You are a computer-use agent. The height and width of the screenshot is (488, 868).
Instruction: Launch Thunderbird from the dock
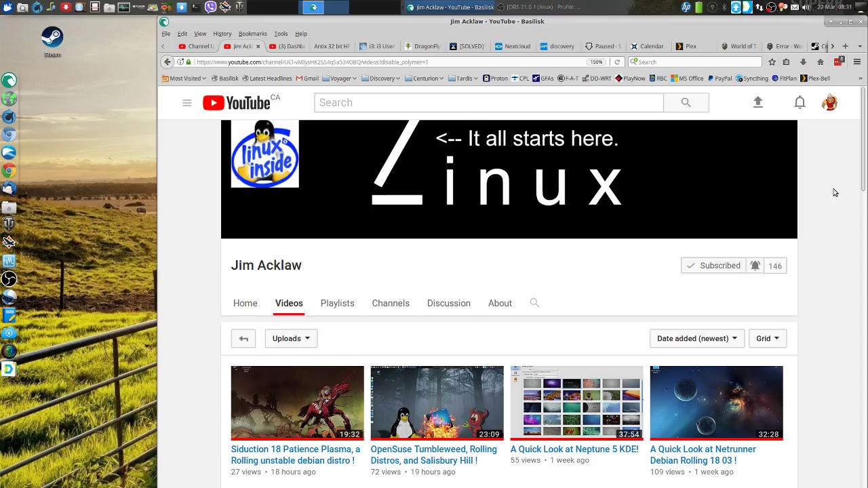point(9,188)
